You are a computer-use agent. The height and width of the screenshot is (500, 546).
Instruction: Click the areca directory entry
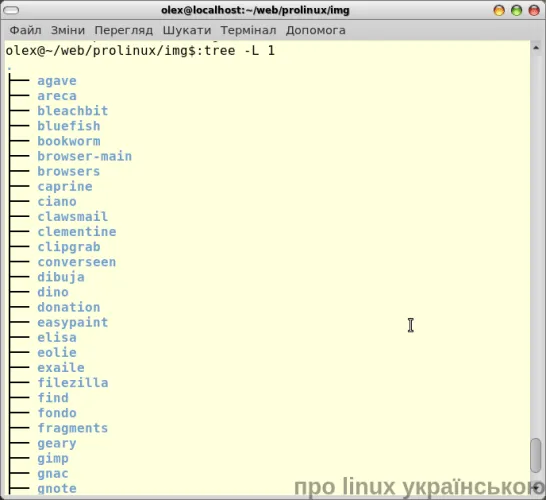click(x=57, y=96)
